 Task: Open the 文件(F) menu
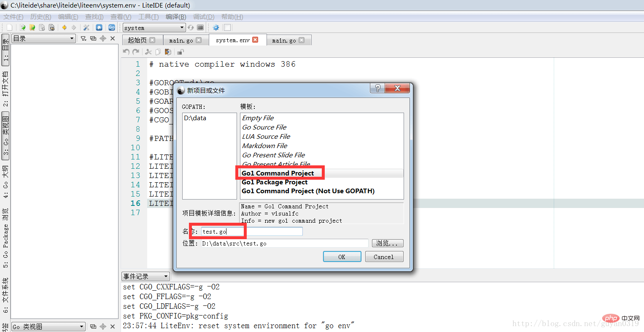pos(13,17)
